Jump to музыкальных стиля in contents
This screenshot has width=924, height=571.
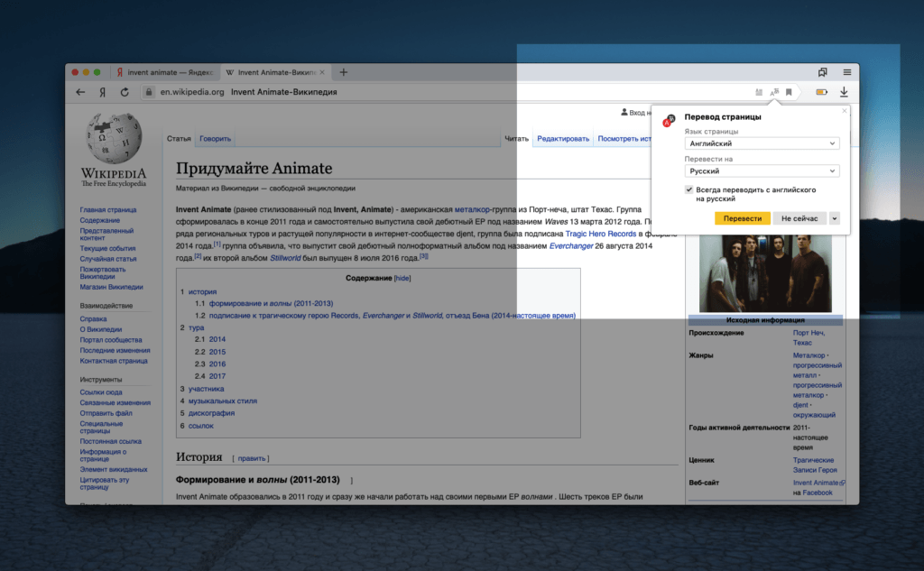coord(223,401)
